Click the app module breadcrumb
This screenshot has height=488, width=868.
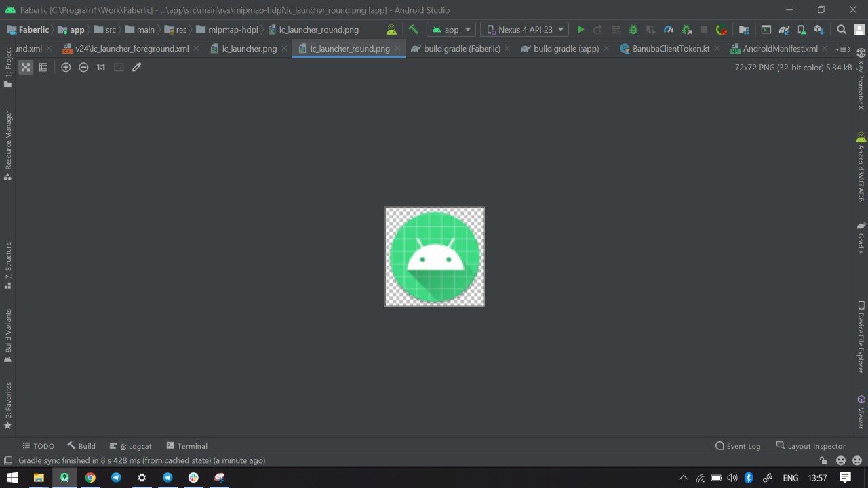pyautogui.click(x=71, y=30)
